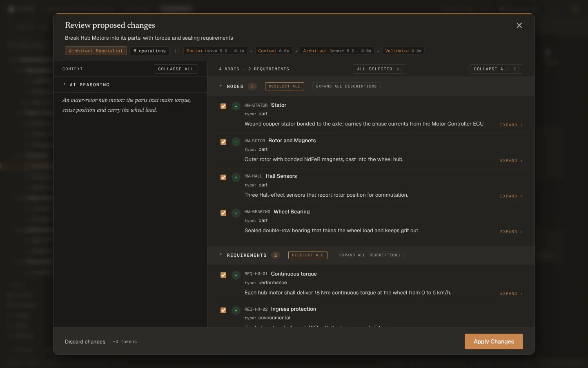Uncheck the Rotor and Magnets checkbox
588x368 pixels.
coord(223,142)
